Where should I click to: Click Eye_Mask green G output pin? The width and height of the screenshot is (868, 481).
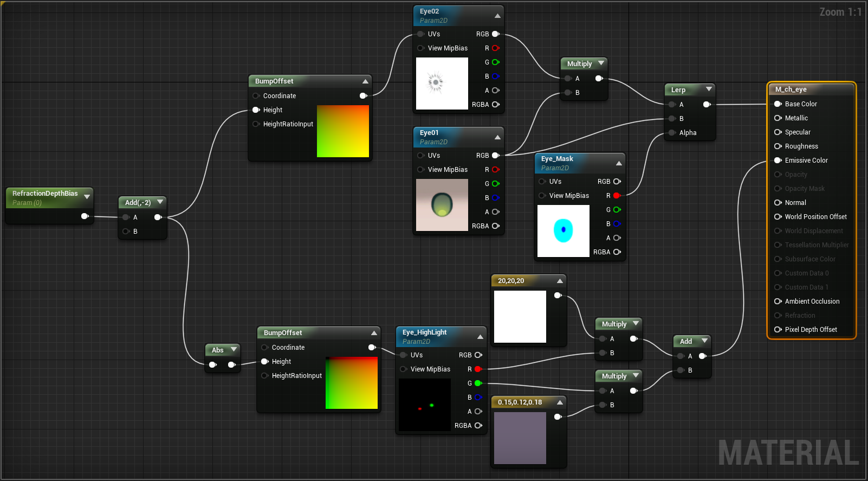tap(617, 210)
